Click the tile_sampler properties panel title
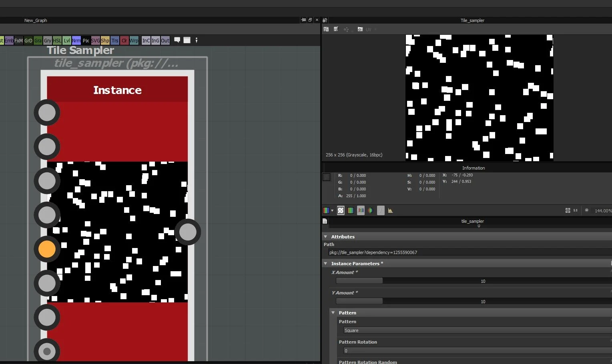 point(472,221)
